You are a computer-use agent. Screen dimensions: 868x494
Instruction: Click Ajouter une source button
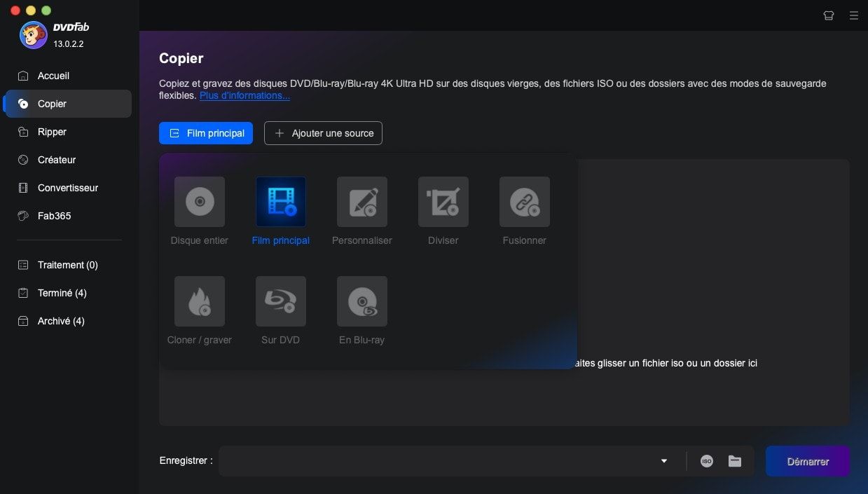(x=323, y=133)
